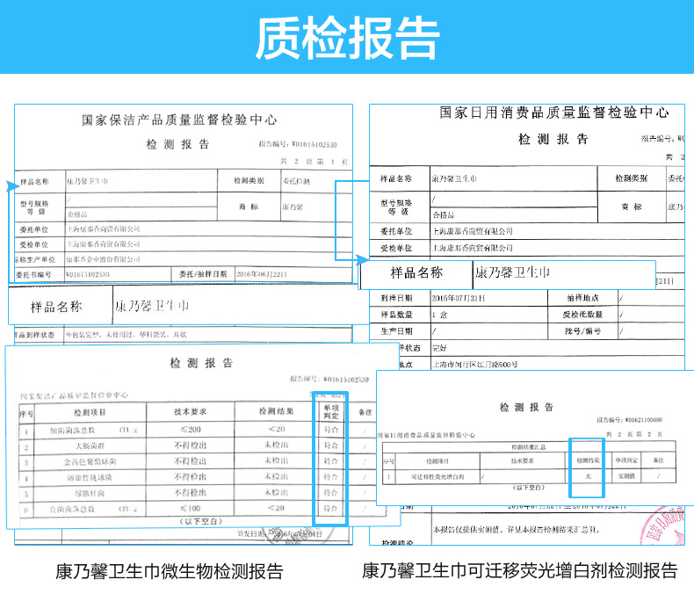Click the '≤100' technical requirement cell
This screenshot has width=694, height=616.
191,509
